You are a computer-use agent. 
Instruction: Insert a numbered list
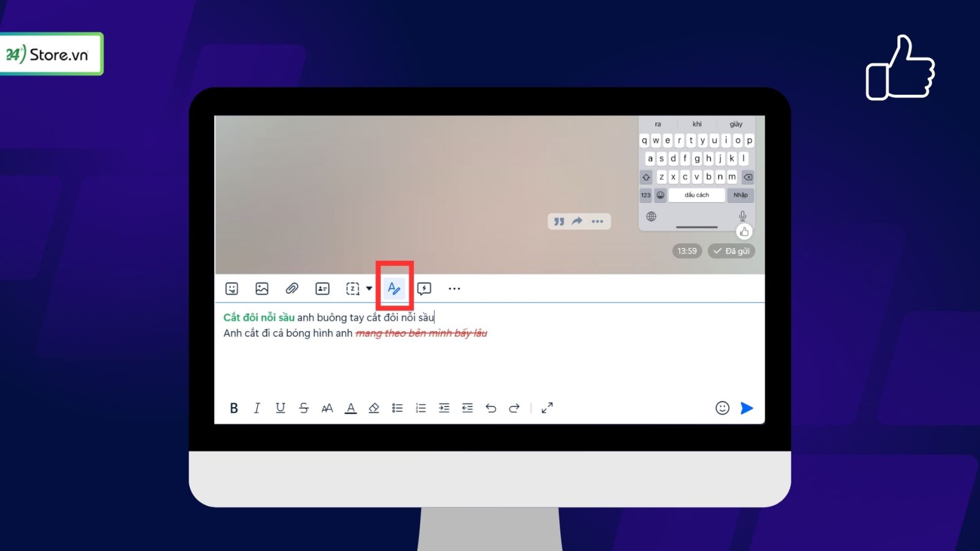pos(421,408)
